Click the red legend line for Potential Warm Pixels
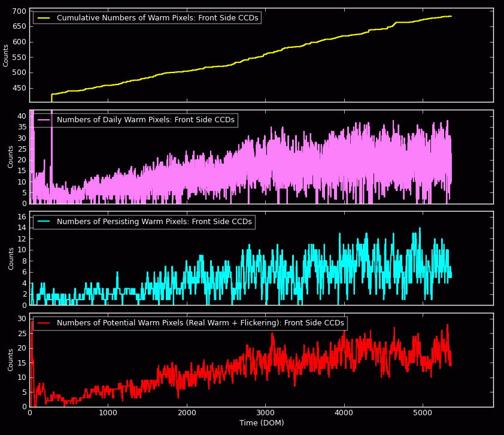The image size is (504, 435). point(44,323)
